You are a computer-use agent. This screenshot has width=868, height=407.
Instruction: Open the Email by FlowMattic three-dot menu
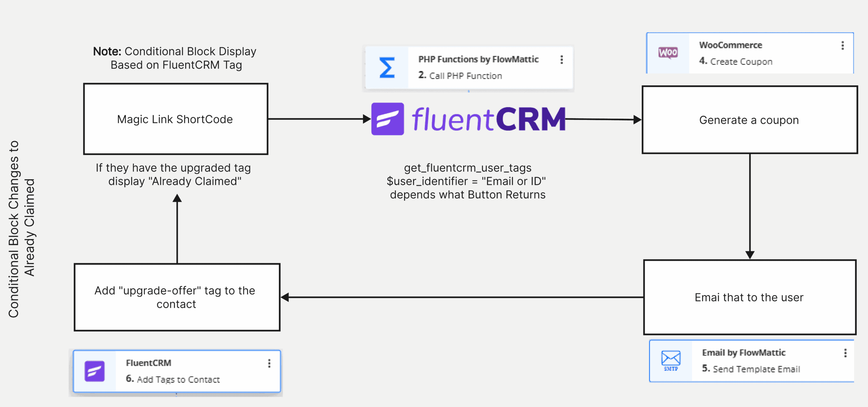(x=845, y=353)
